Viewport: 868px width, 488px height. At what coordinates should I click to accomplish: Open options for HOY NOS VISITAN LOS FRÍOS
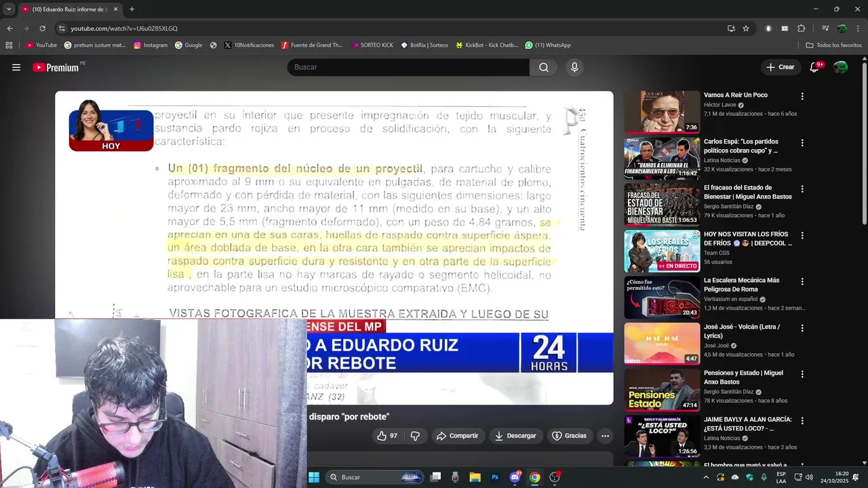point(802,235)
